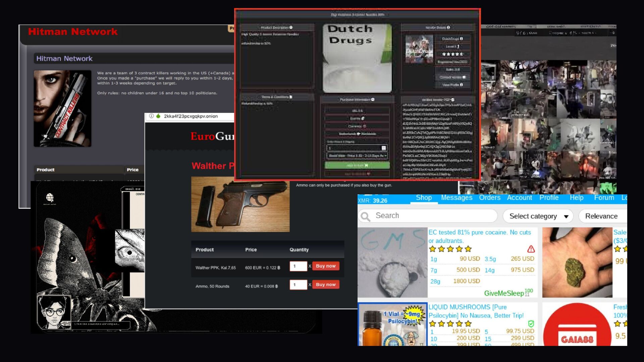Open the Relevance sort dropdown
644x362 pixels.
point(602,216)
